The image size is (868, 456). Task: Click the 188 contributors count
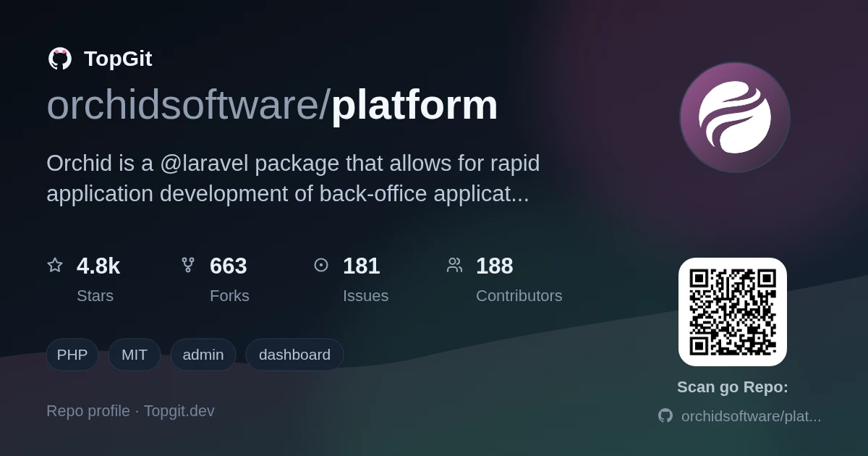(x=495, y=266)
